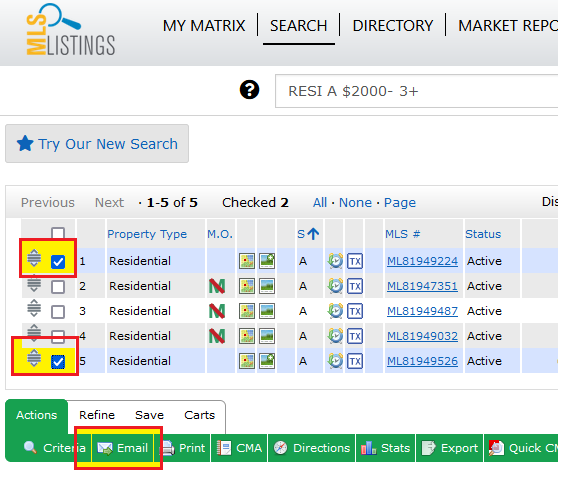The height and width of the screenshot is (478, 562).
Task: Click the None selection link
Action: (x=355, y=203)
